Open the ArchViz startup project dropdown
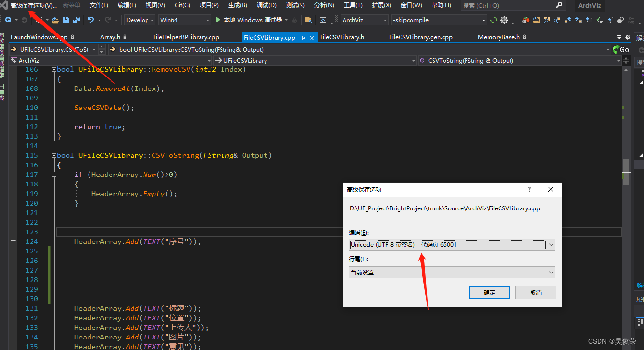The width and height of the screenshot is (644, 350). [365, 20]
